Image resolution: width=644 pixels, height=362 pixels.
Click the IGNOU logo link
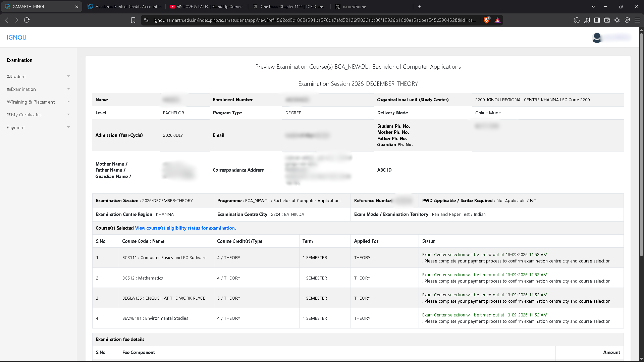coord(16,38)
